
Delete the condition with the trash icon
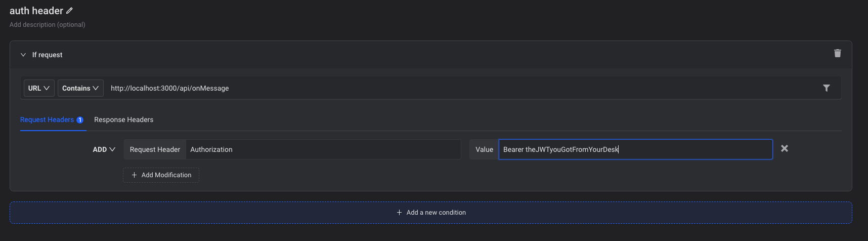(837, 53)
